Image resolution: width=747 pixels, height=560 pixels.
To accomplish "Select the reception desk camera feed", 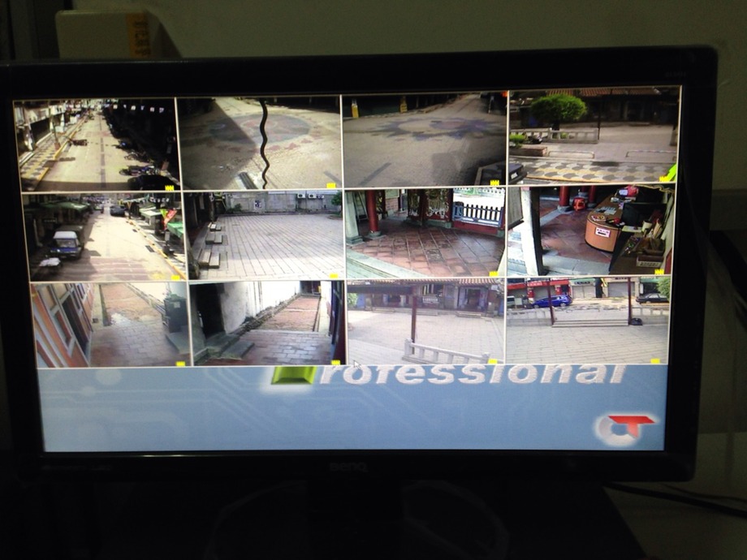I will (589, 230).
